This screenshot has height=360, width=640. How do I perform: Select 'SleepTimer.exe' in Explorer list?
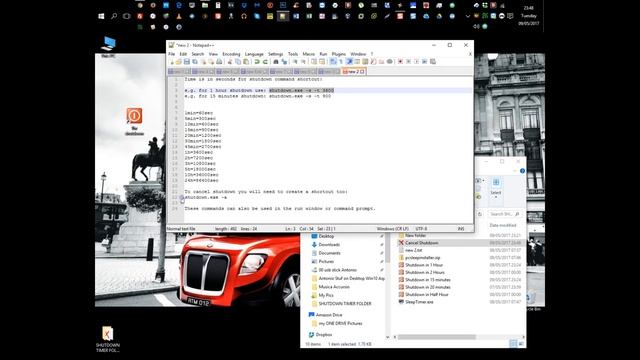point(419,302)
